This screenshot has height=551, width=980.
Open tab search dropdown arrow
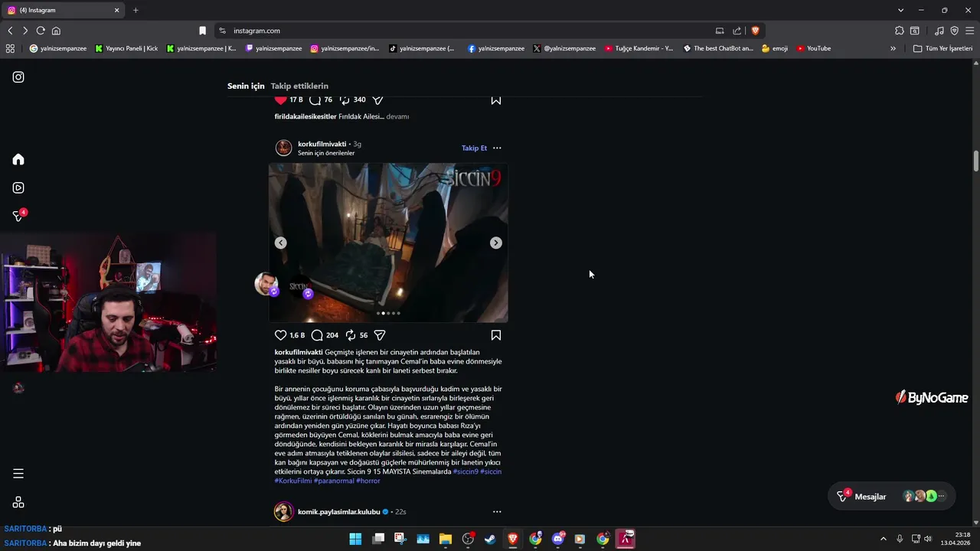pyautogui.click(x=900, y=10)
